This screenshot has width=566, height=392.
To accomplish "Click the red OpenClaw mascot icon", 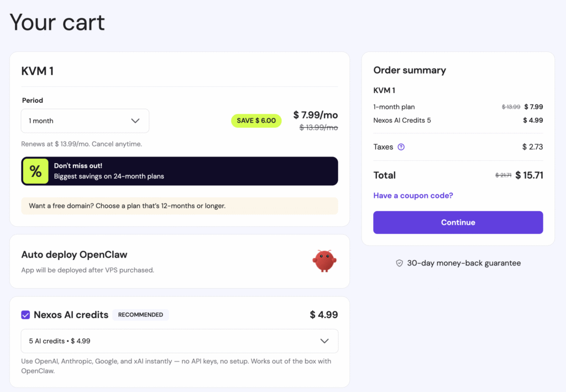I will (x=324, y=261).
